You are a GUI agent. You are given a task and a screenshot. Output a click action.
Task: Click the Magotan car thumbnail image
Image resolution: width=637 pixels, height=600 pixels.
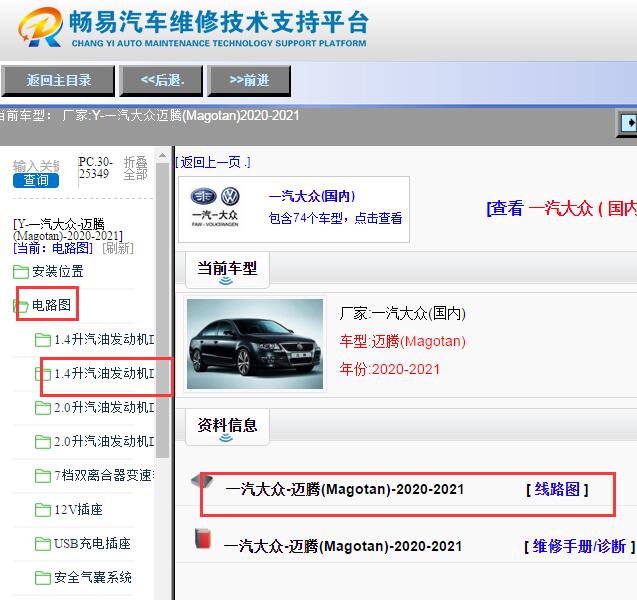(255, 344)
